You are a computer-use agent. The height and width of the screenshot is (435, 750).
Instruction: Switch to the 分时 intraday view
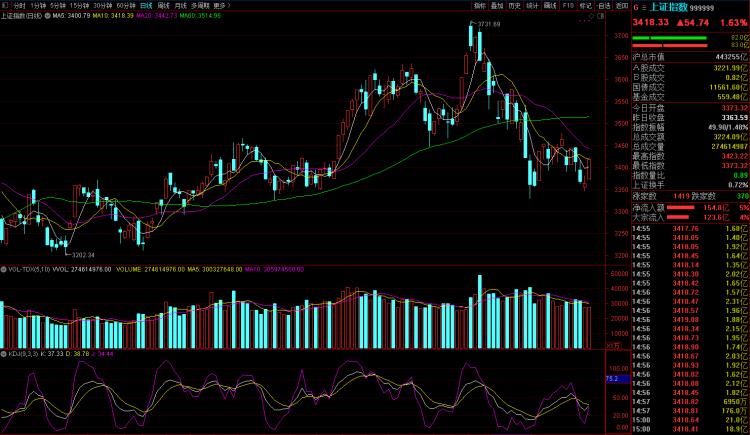20,5
